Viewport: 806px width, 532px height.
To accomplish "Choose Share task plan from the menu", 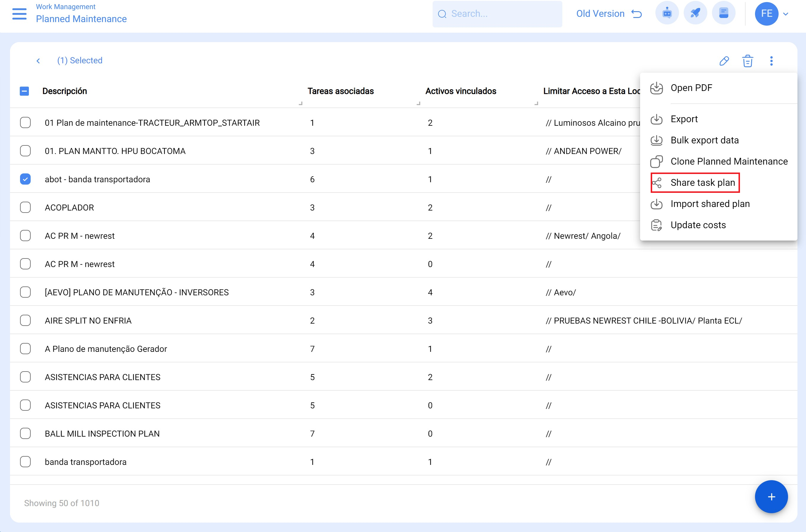I will 703,183.
